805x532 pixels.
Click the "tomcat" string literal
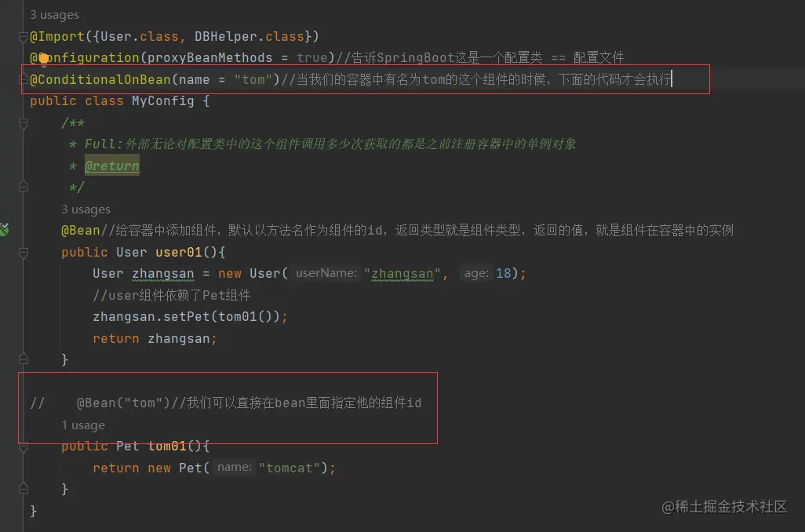(289, 468)
